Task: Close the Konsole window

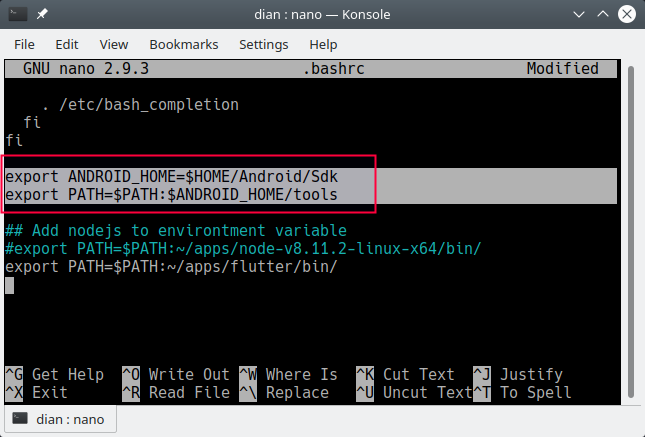Action: click(626, 15)
